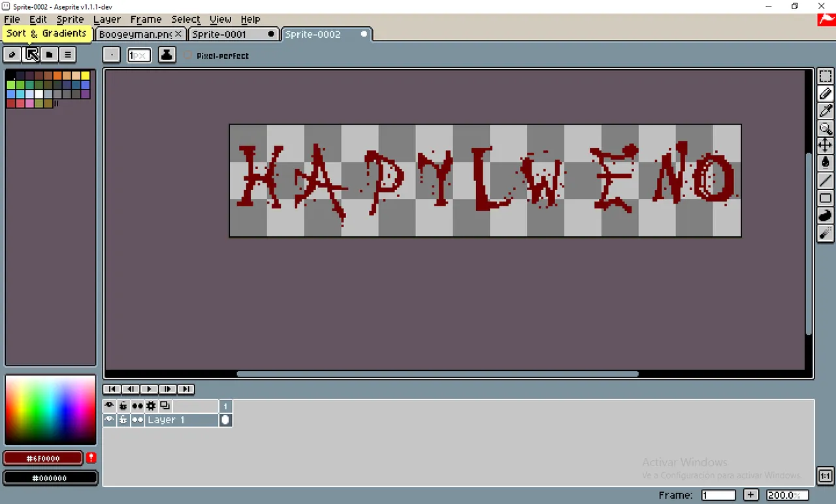Click frame 1 header in the timeline
Image resolution: width=836 pixels, height=504 pixels.
tap(225, 406)
